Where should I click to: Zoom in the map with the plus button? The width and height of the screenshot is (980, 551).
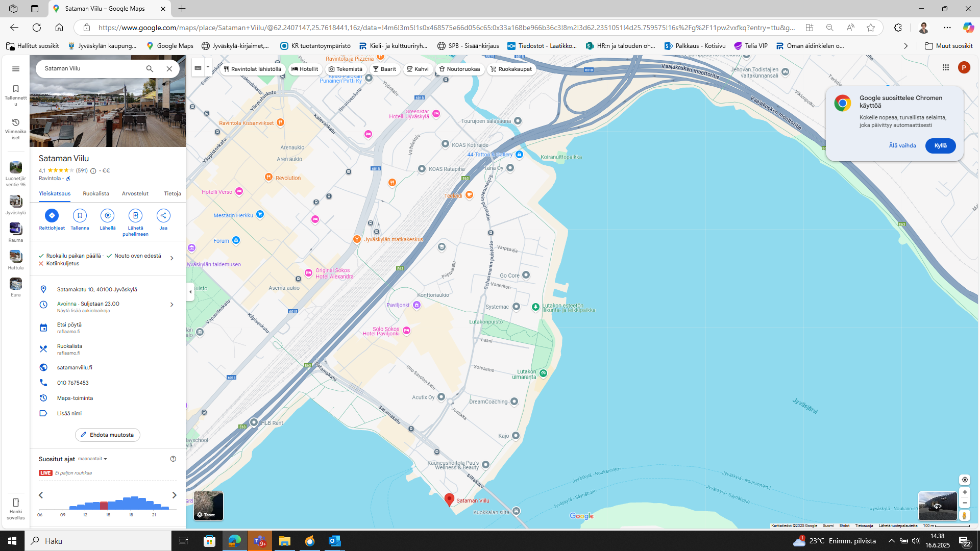pos(964,492)
